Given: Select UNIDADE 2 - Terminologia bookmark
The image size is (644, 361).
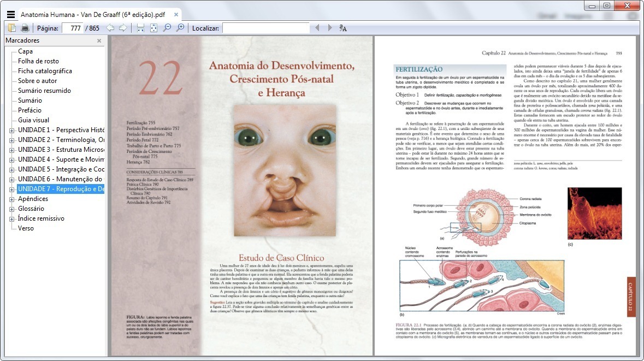Looking at the screenshot, I should pyautogui.click(x=61, y=140).
